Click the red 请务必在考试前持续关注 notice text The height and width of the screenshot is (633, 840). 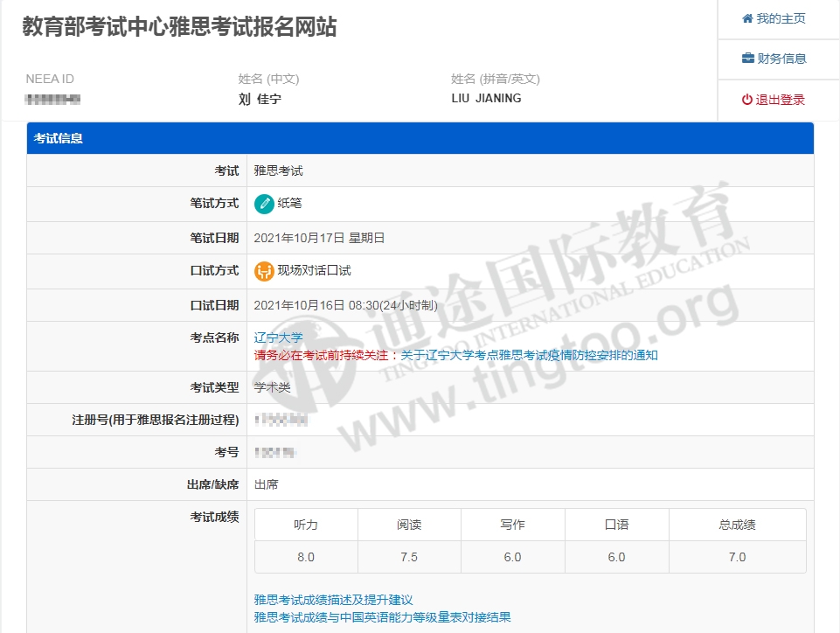point(327,355)
